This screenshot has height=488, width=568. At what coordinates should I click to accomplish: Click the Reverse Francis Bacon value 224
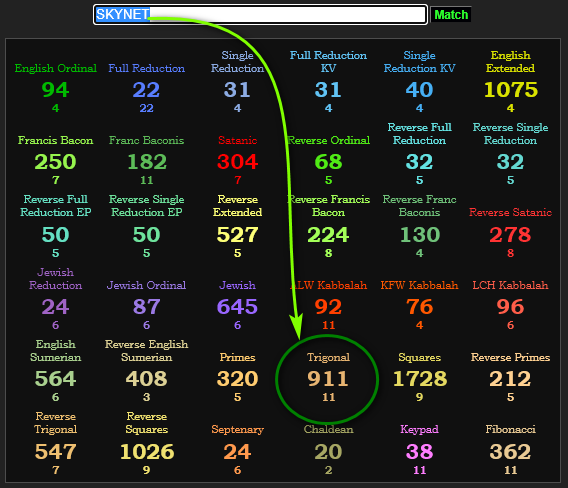[329, 234]
